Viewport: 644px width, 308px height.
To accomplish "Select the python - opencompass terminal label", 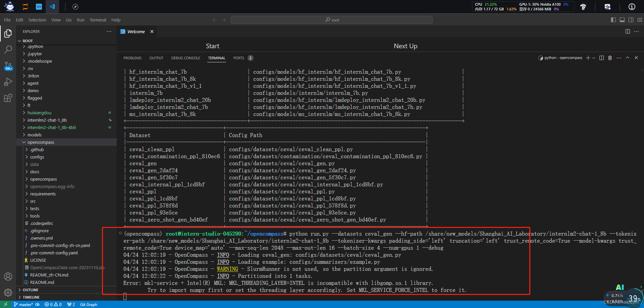I will pyautogui.click(x=560, y=58).
